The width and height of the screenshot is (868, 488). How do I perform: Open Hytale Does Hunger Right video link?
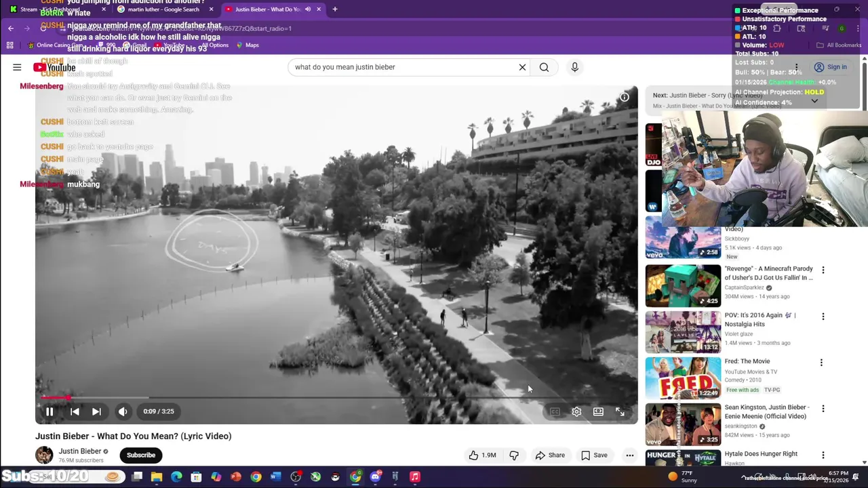point(761,454)
